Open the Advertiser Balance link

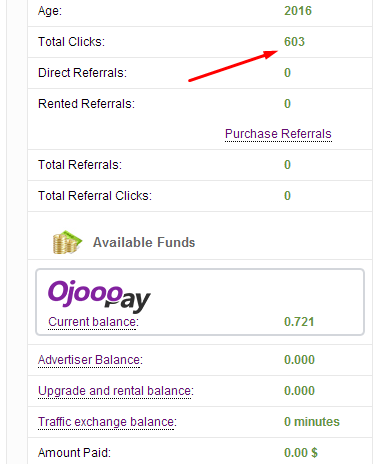coord(90,360)
